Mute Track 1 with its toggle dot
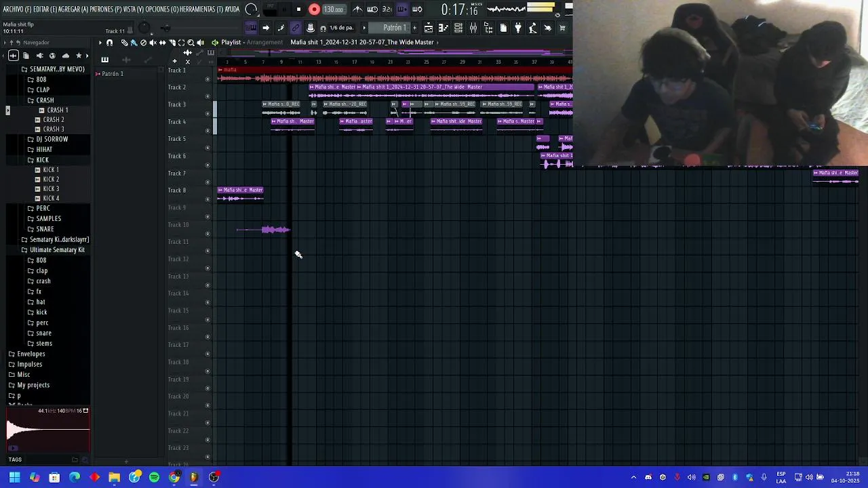The width and height of the screenshot is (868, 488). 208,79
